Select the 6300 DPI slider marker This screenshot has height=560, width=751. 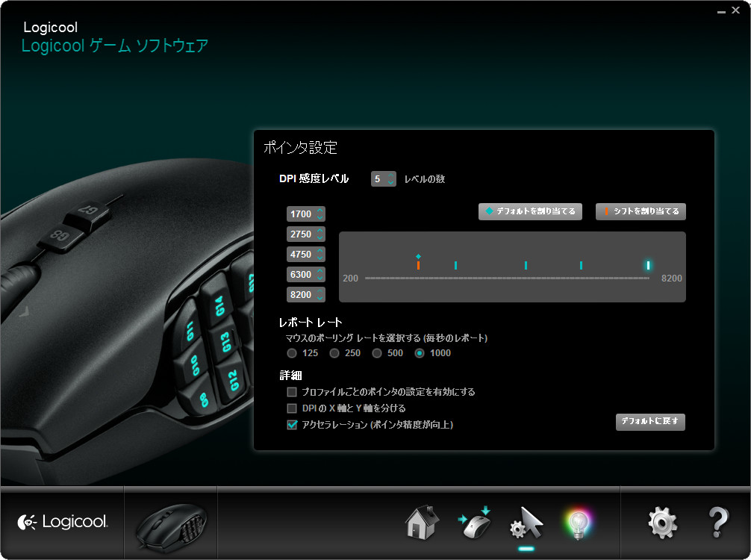pyautogui.click(x=581, y=265)
